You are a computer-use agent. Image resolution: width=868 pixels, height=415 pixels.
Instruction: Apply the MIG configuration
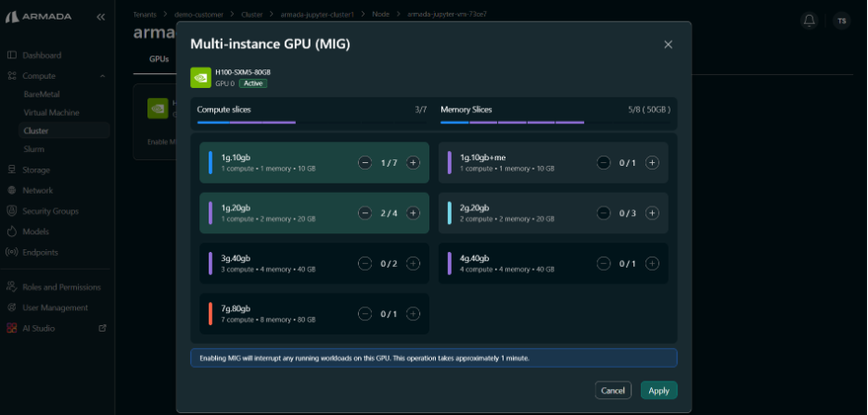658,390
